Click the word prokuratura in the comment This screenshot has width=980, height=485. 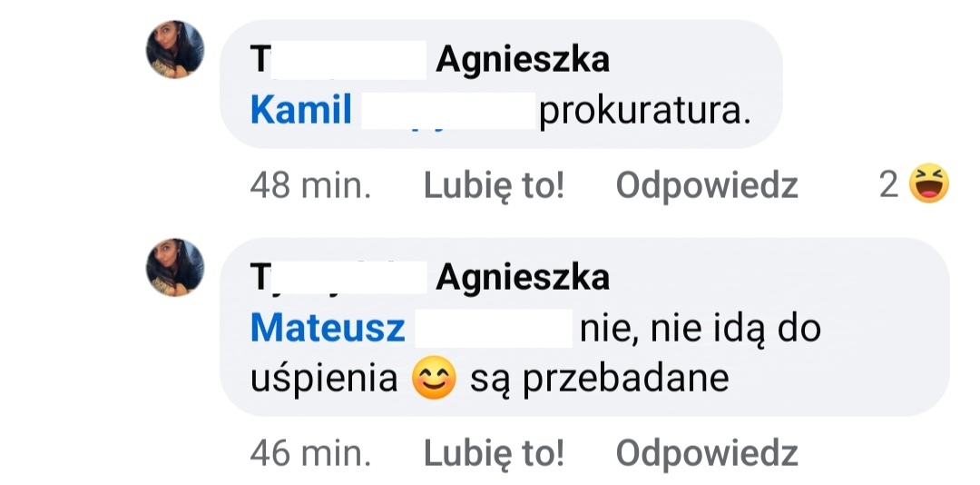coord(645,112)
